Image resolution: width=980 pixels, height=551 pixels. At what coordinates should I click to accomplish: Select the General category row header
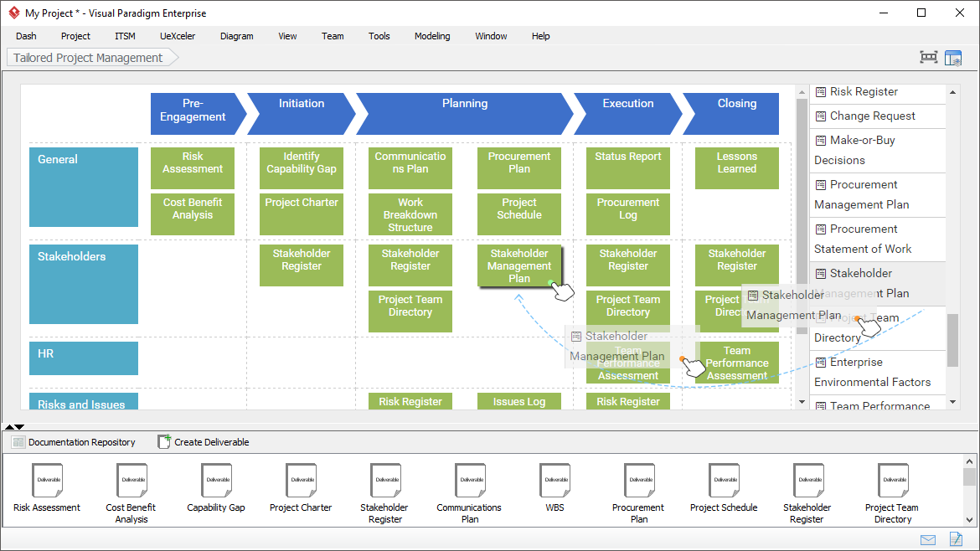tap(84, 187)
